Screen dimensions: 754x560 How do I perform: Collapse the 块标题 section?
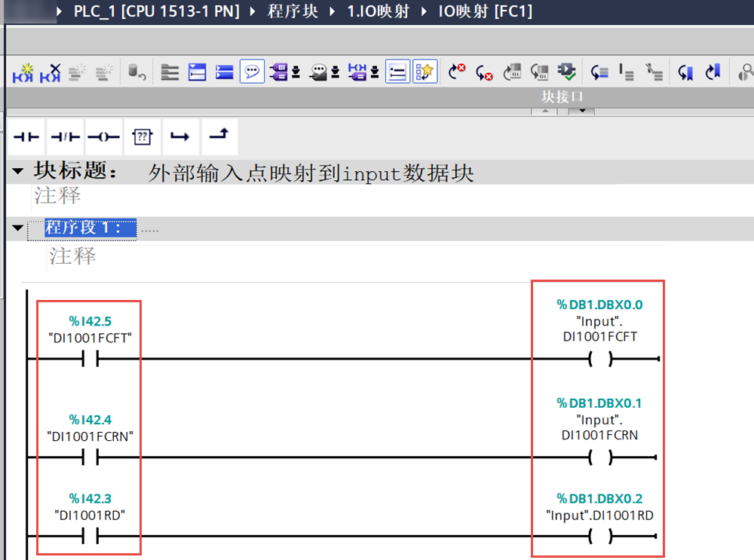pos(18,171)
